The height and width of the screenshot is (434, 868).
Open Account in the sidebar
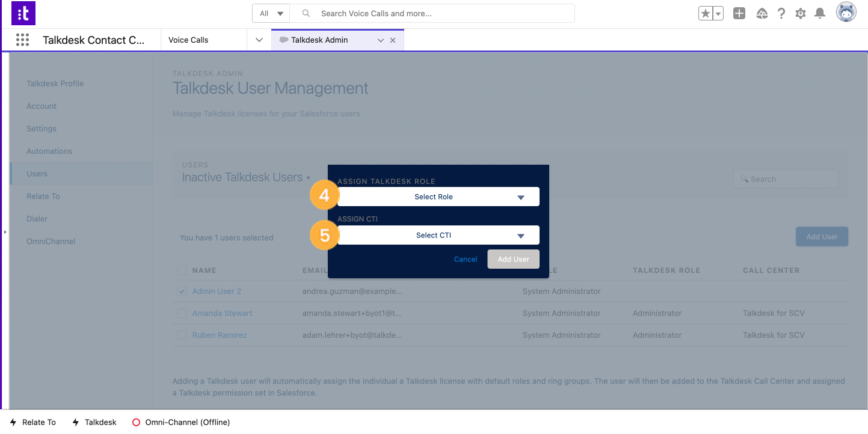tap(42, 106)
